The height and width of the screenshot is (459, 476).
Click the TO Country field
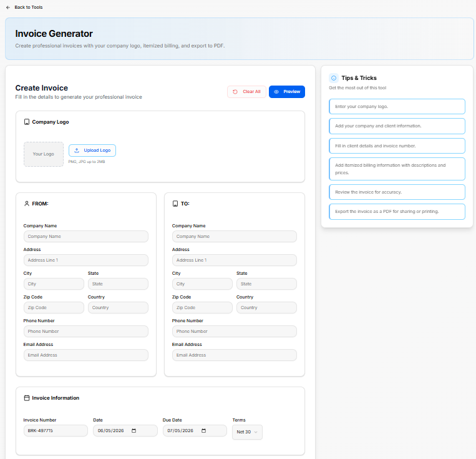[266, 308]
